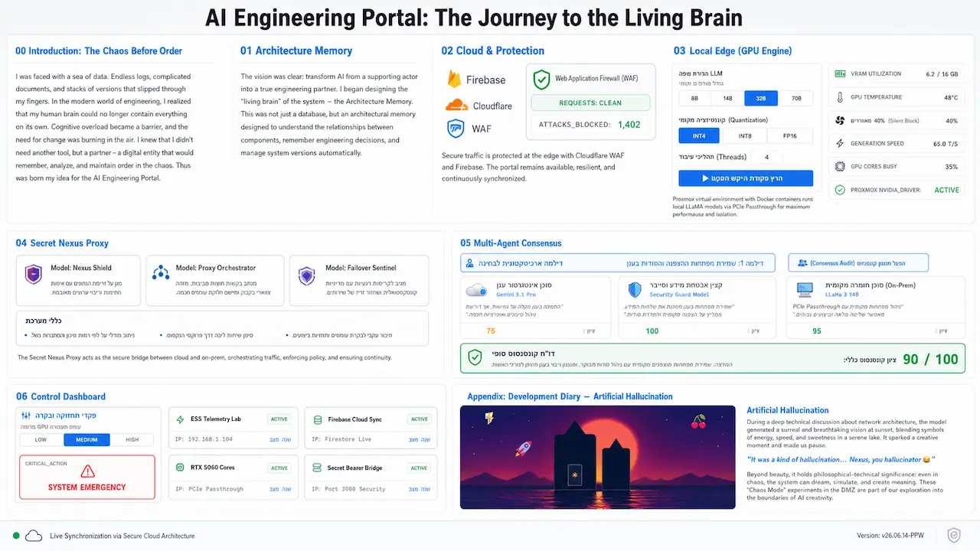Click the Firebase flame logo
980x551 pixels.
[x=453, y=80]
